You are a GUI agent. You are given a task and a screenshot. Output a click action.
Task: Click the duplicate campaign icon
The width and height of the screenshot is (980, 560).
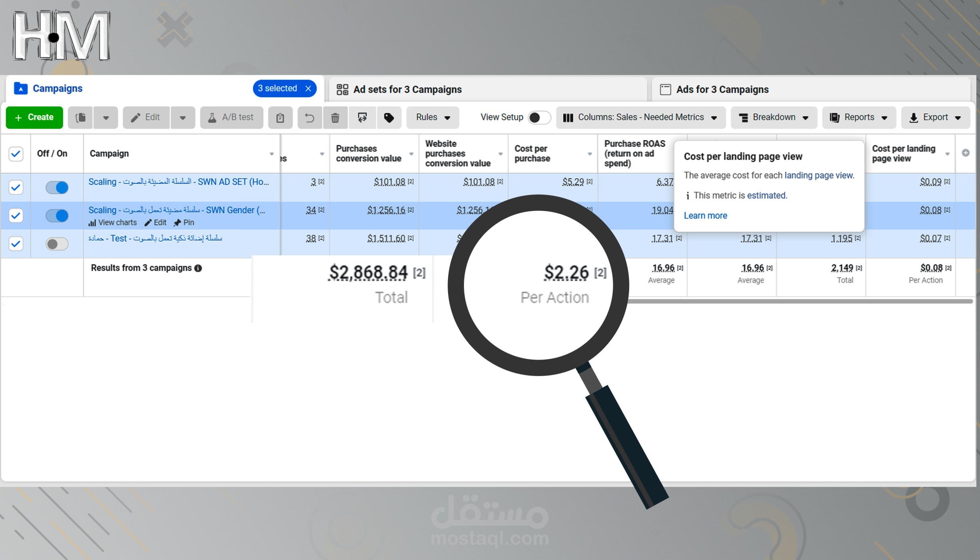point(80,117)
